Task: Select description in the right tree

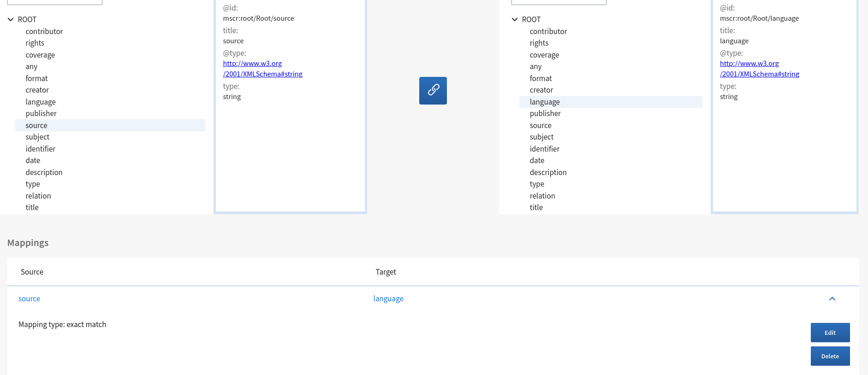Action: click(x=548, y=172)
